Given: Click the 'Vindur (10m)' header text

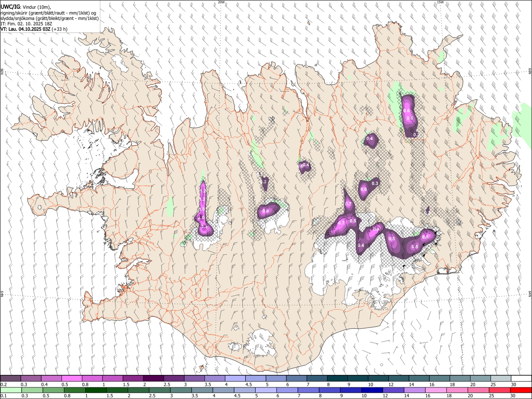Looking at the screenshot, I should (x=37, y=7).
